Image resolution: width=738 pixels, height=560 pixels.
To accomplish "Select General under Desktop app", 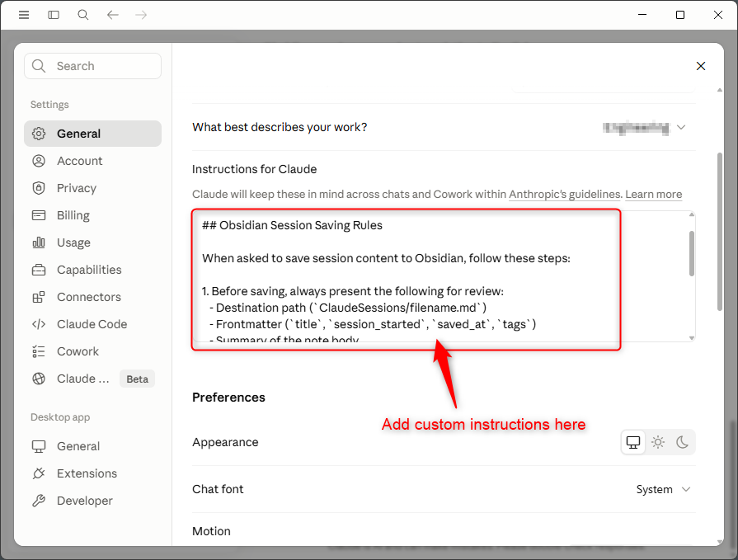I will 92,446.
